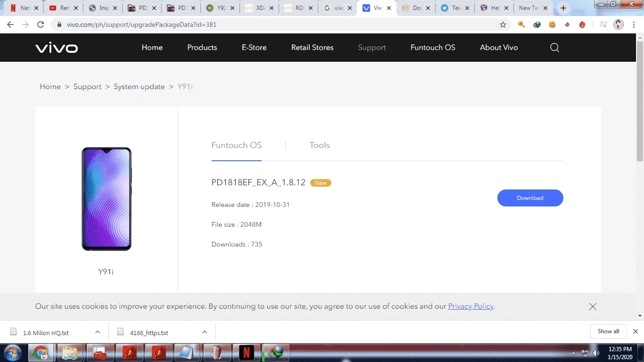Click the firmware name PD1818EF_EX_A_1.8.12

click(x=258, y=182)
